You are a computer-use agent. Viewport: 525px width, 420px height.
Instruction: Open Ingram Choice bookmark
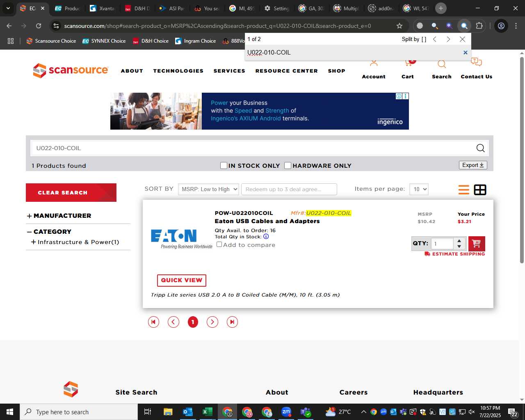[x=195, y=41]
